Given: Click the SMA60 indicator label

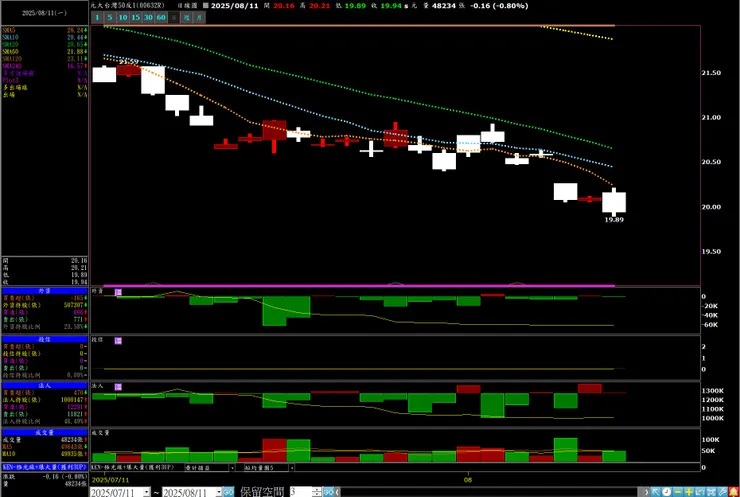Looking at the screenshot, I should (x=10, y=51).
